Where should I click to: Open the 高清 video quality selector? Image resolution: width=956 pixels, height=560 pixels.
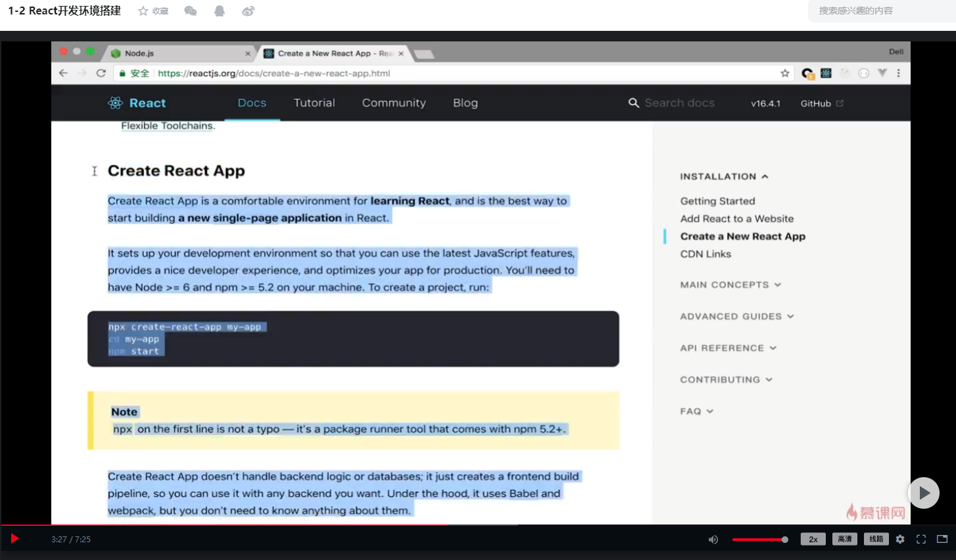tap(845, 540)
